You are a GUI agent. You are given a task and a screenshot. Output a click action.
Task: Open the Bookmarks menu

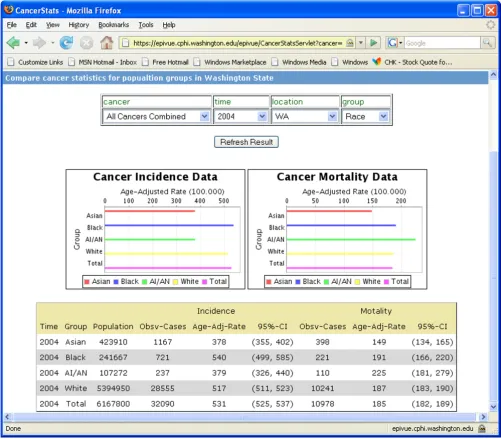pyautogui.click(x=113, y=25)
